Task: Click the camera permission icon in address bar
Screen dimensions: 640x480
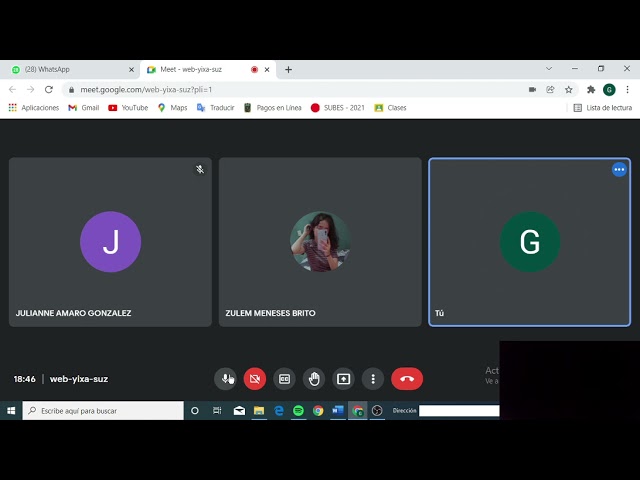Action: click(x=532, y=89)
